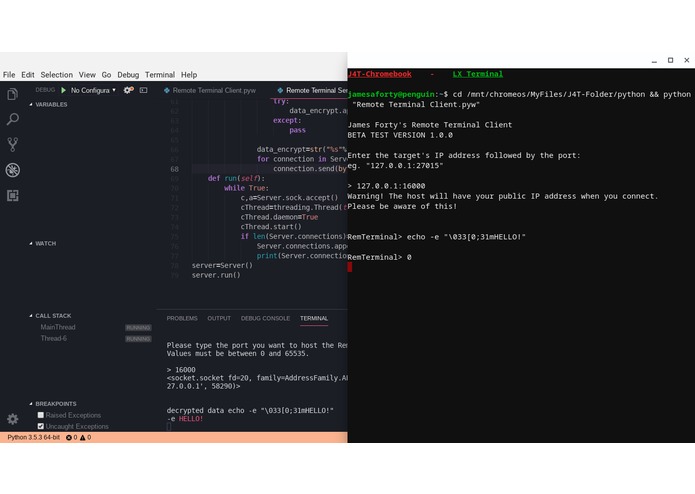Click J4T-Chromebook title in LX Terminal window
This screenshot has height=494, width=695.
point(380,74)
